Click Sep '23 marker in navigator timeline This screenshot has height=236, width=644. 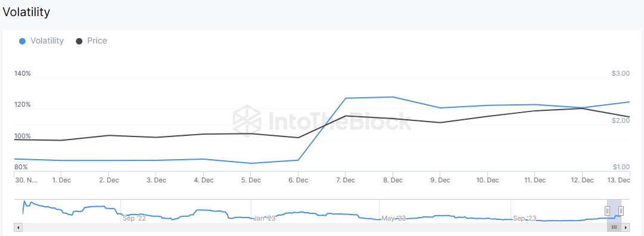pos(524,218)
